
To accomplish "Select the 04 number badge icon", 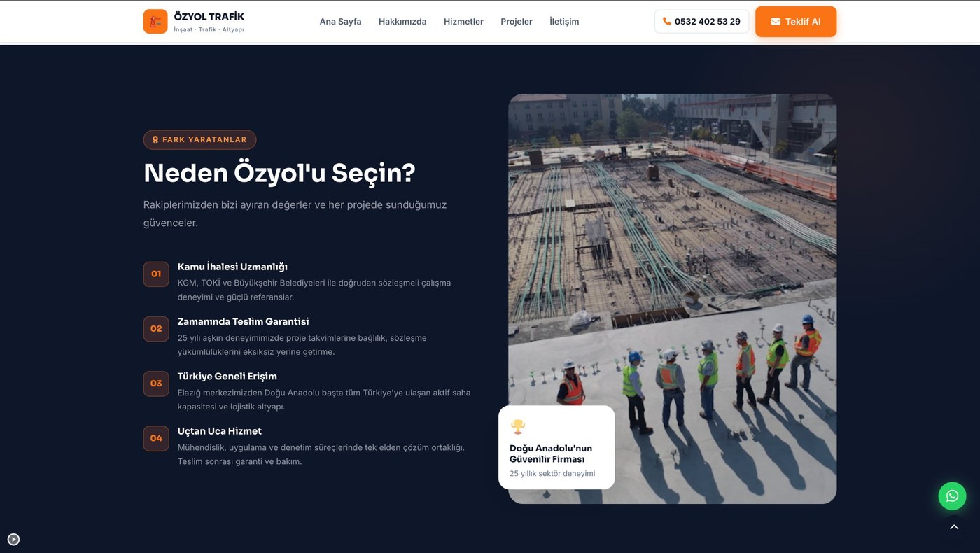I will (x=156, y=438).
